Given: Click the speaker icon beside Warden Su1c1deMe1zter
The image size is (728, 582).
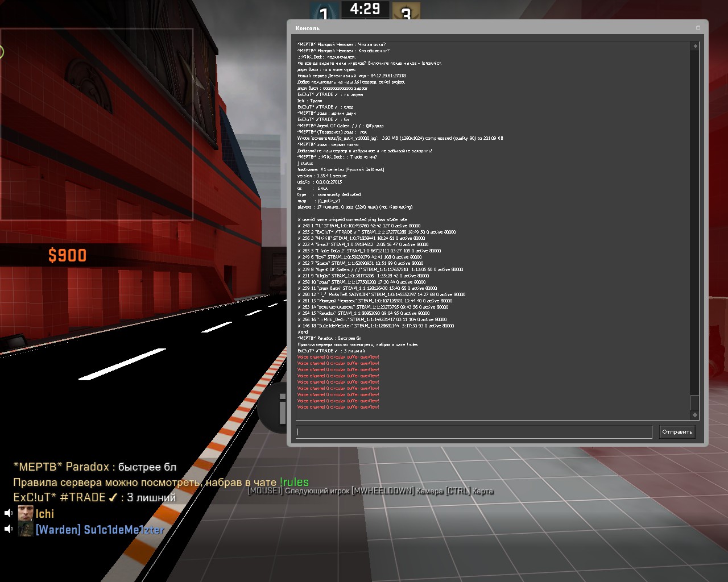Looking at the screenshot, I should [8, 529].
